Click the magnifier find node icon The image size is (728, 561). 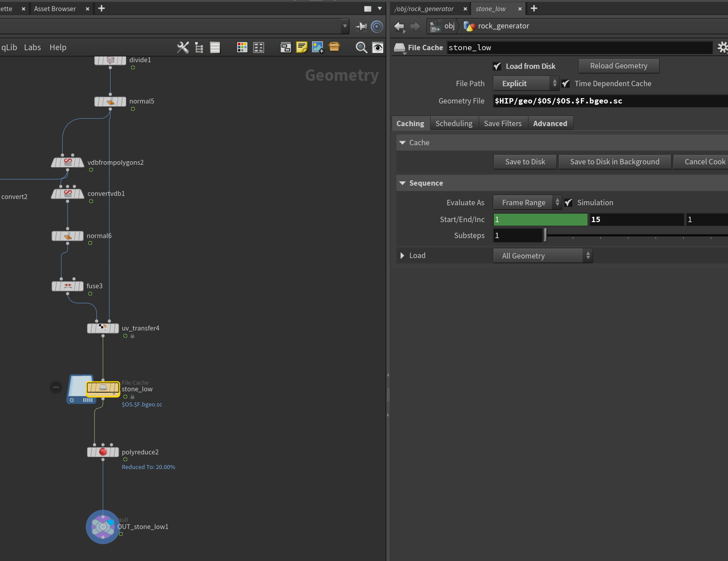pyautogui.click(x=361, y=48)
